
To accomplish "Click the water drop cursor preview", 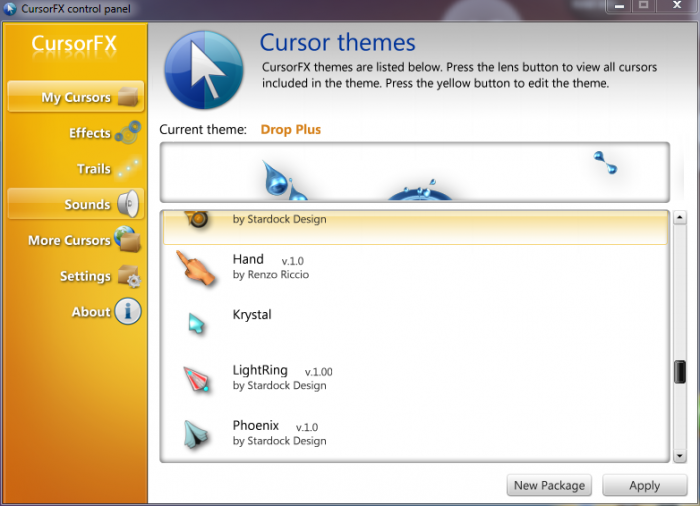I will (x=283, y=180).
